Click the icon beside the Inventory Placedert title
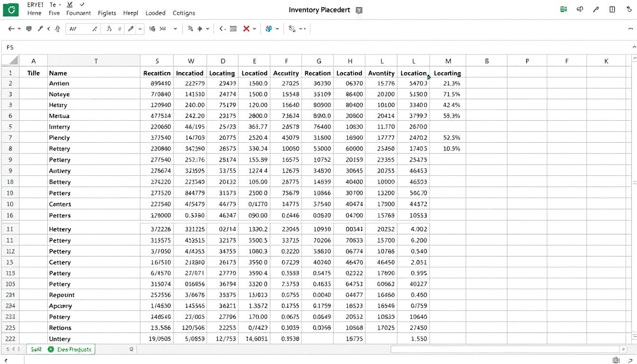 359,10
